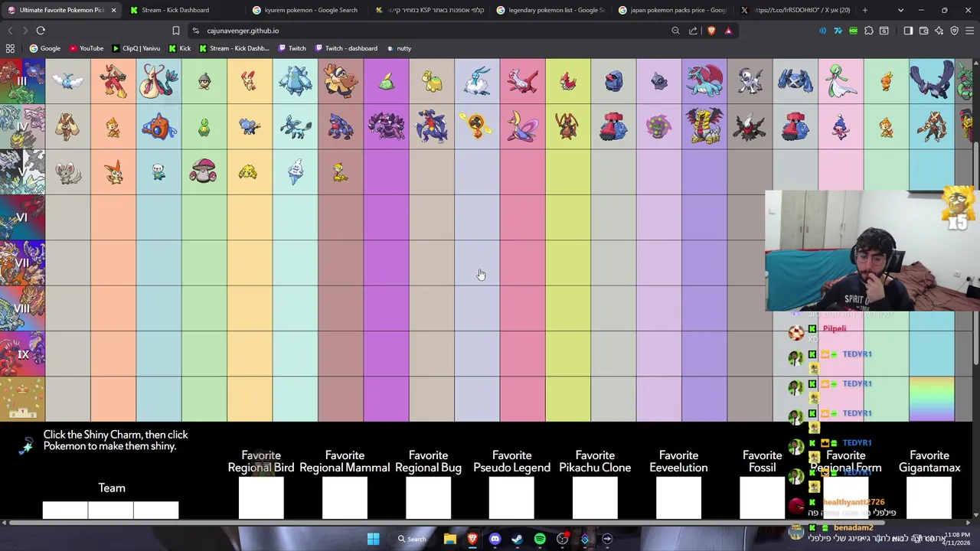
Task: Open the Windows Start menu
Action: coord(373,539)
